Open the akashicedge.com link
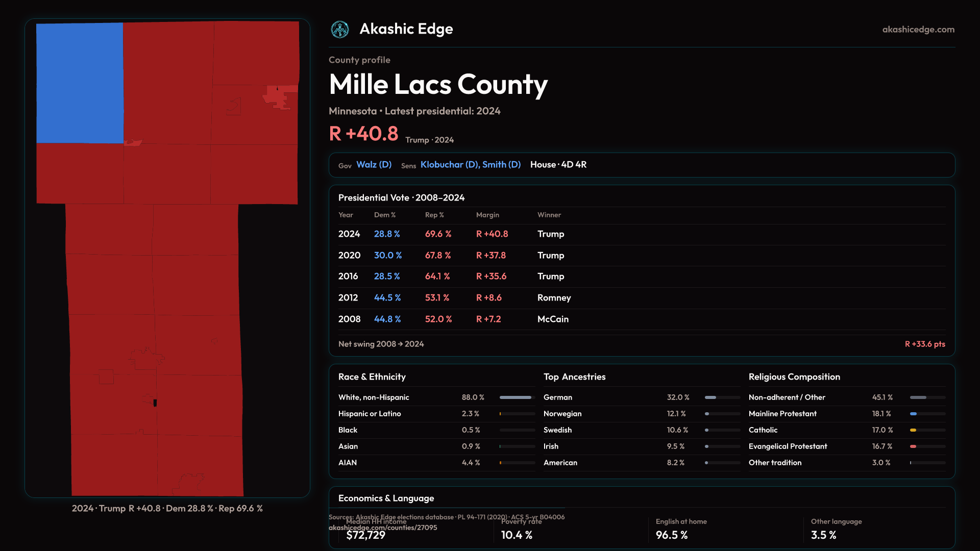The image size is (980, 551). pos(918,30)
